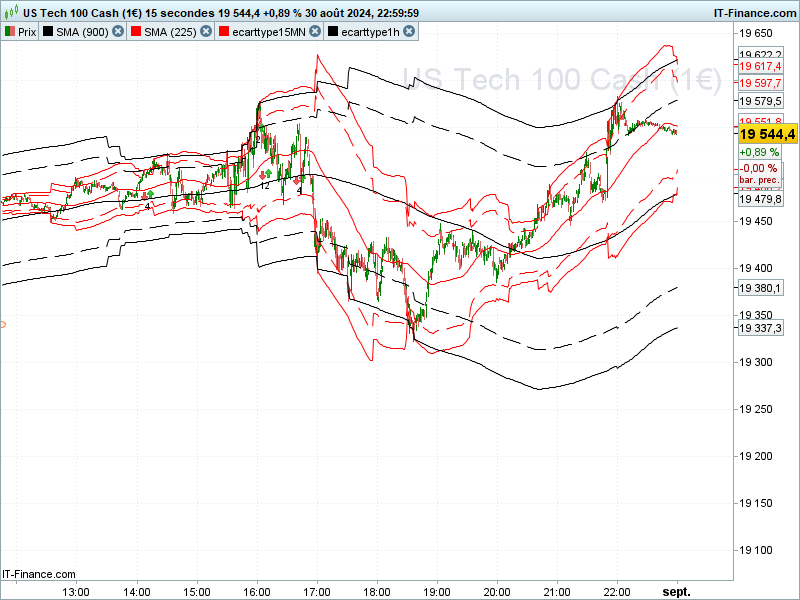Click the 22:00 time axis label
800x600 pixels.
coord(617,592)
